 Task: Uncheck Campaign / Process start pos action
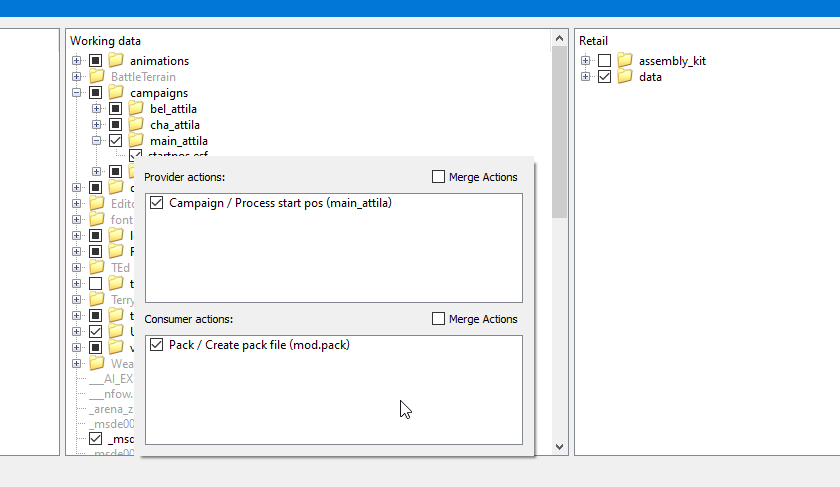coord(156,203)
